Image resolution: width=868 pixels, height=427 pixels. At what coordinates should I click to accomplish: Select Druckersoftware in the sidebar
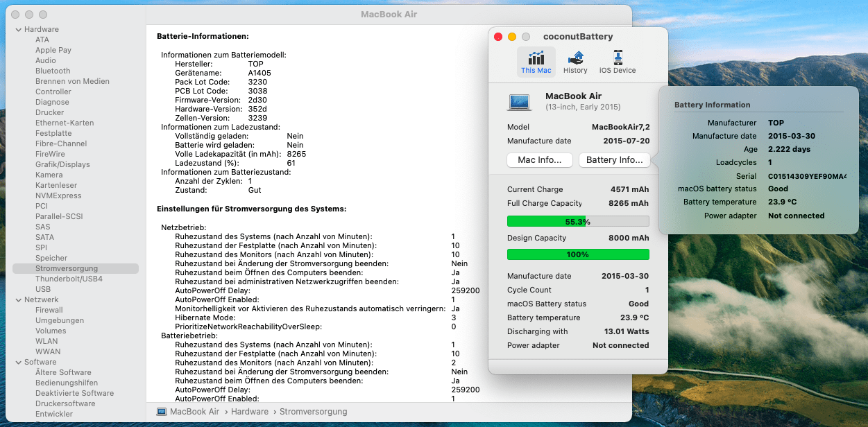65,403
